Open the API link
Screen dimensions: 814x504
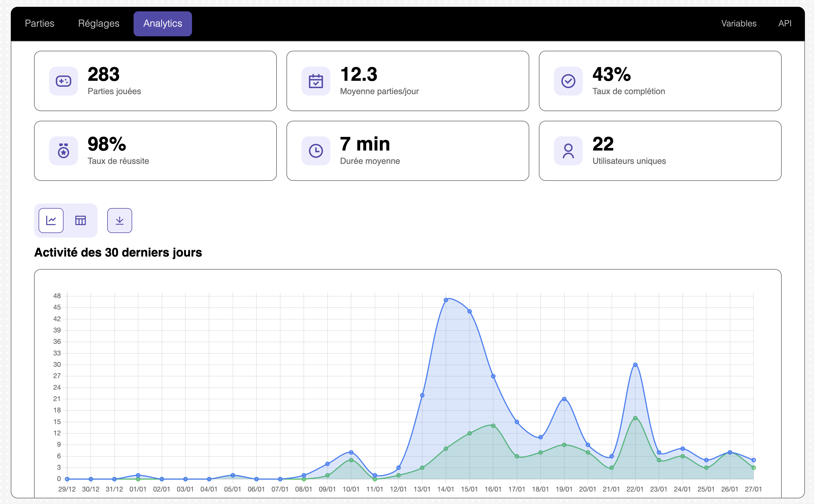point(784,23)
